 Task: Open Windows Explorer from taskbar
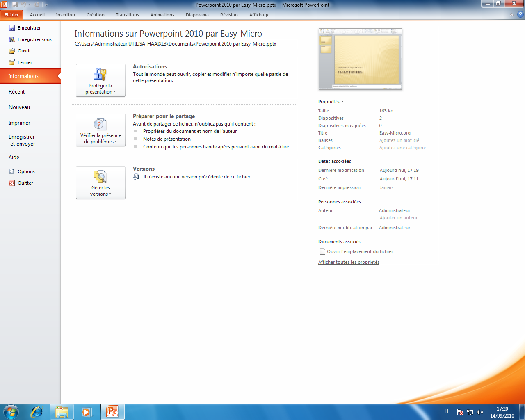62,412
